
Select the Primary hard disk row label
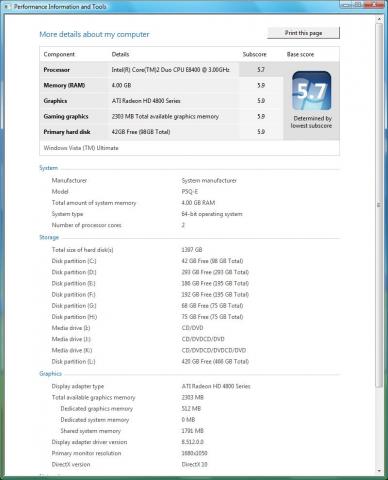point(67,132)
